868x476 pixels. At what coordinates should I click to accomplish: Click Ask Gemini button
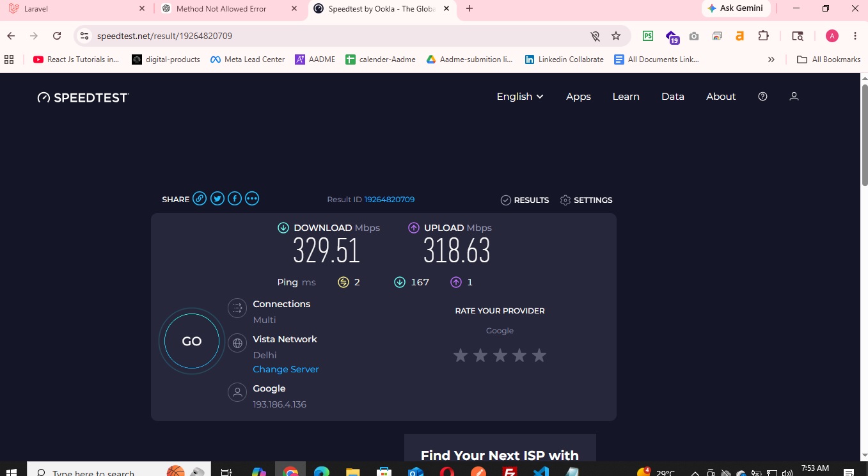tap(735, 9)
